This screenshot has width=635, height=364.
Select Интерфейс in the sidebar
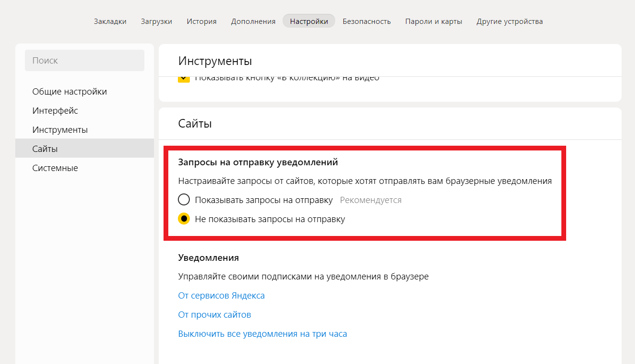click(55, 111)
